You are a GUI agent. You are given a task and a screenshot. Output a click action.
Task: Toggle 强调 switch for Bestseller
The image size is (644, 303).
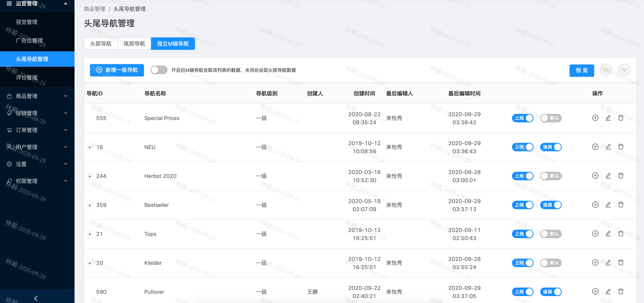pyautogui.click(x=551, y=205)
